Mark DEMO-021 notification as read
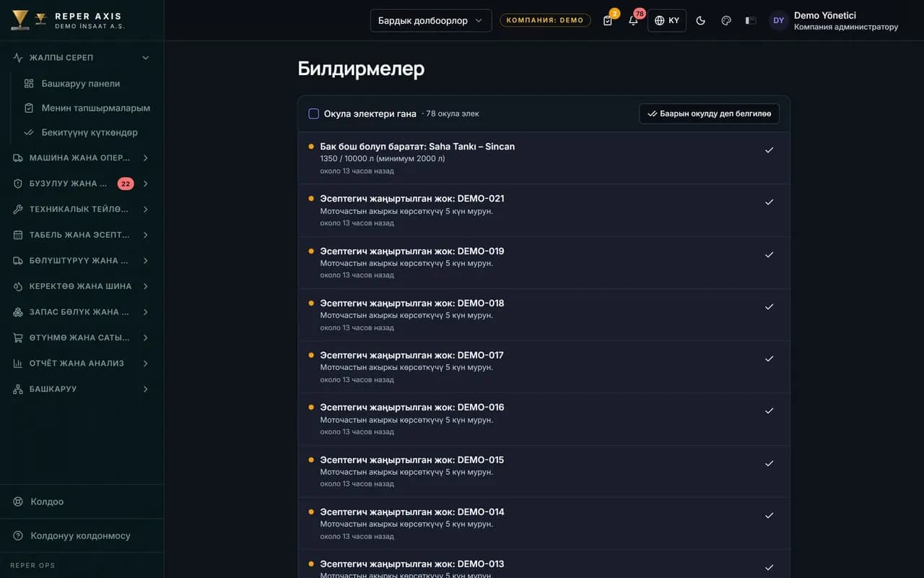 (x=769, y=202)
